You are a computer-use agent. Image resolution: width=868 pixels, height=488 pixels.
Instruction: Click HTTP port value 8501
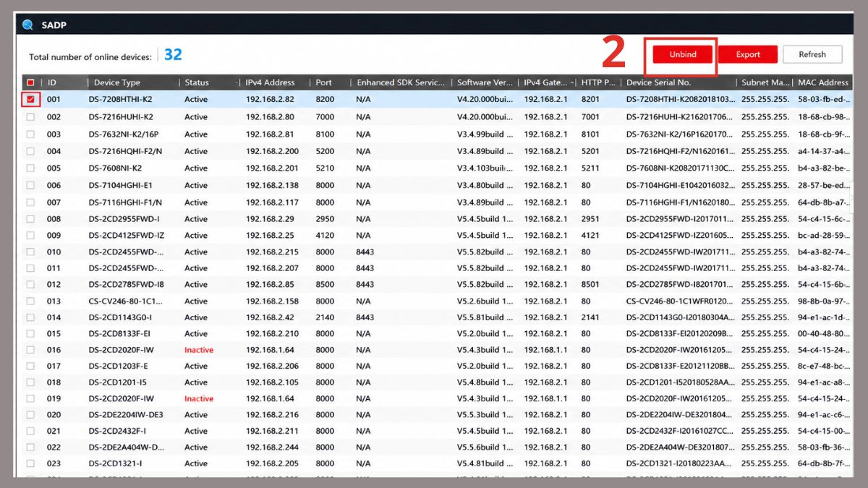coord(590,284)
